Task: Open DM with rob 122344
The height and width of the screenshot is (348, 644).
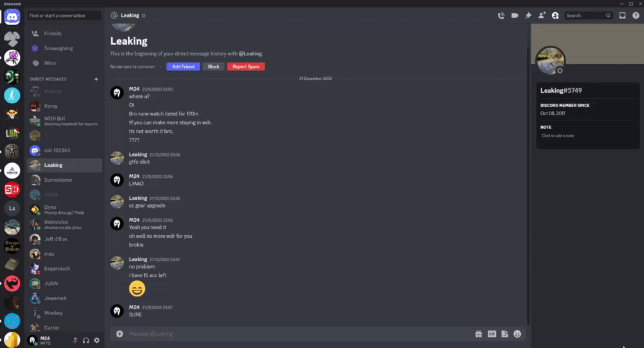Action: pos(64,150)
